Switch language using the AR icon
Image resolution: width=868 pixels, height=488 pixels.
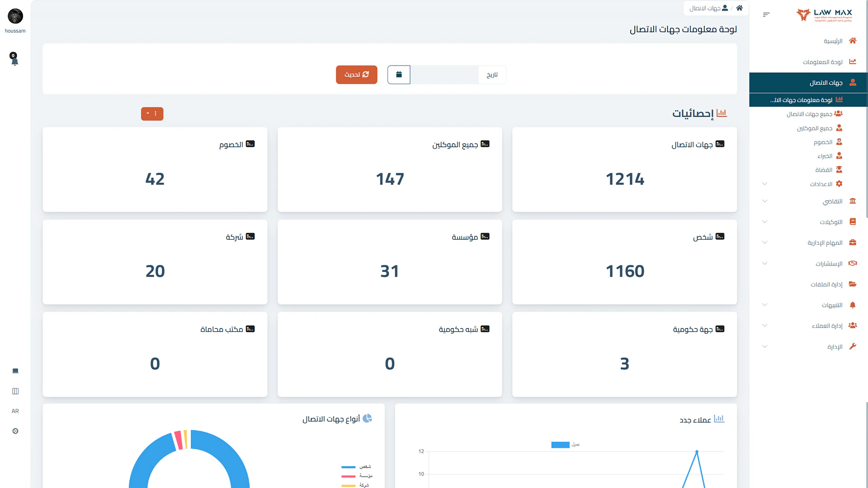point(15,411)
